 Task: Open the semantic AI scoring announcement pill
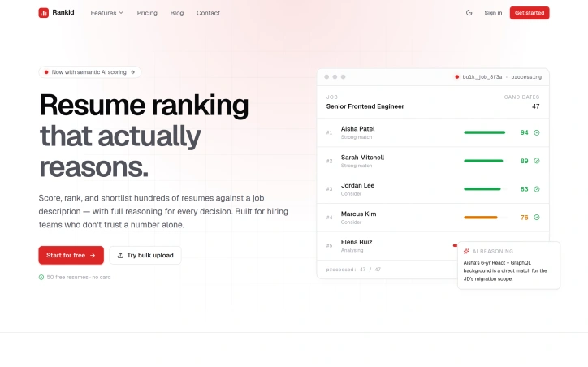90,72
